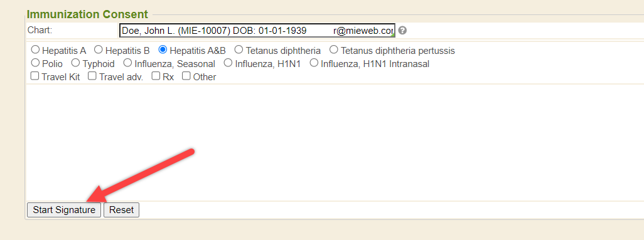
Task: Enable the Travel Kit checkbox
Action: point(35,76)
